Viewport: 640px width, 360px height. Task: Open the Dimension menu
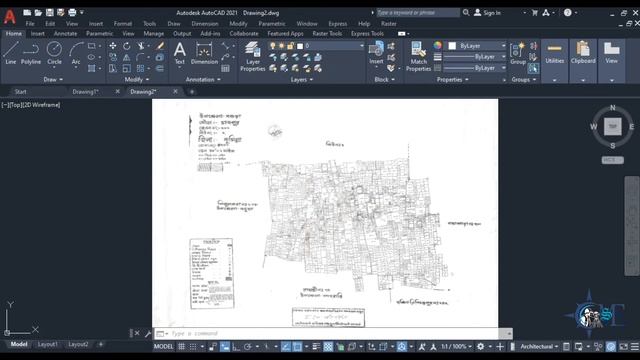[204, 24]
